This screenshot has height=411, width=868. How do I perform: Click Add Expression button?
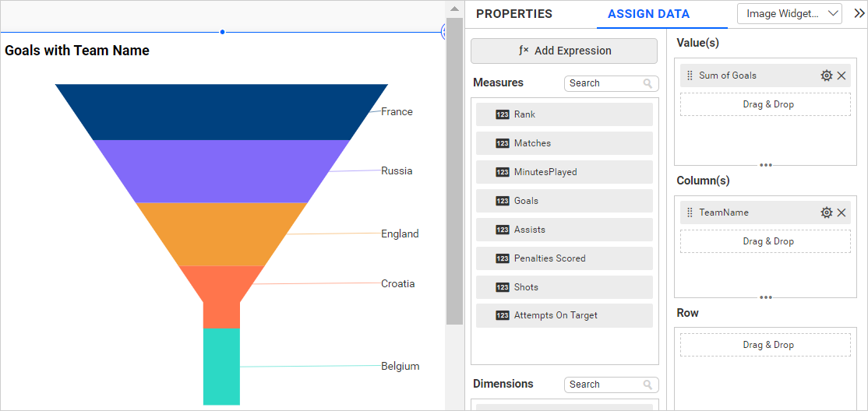point(564,51)
